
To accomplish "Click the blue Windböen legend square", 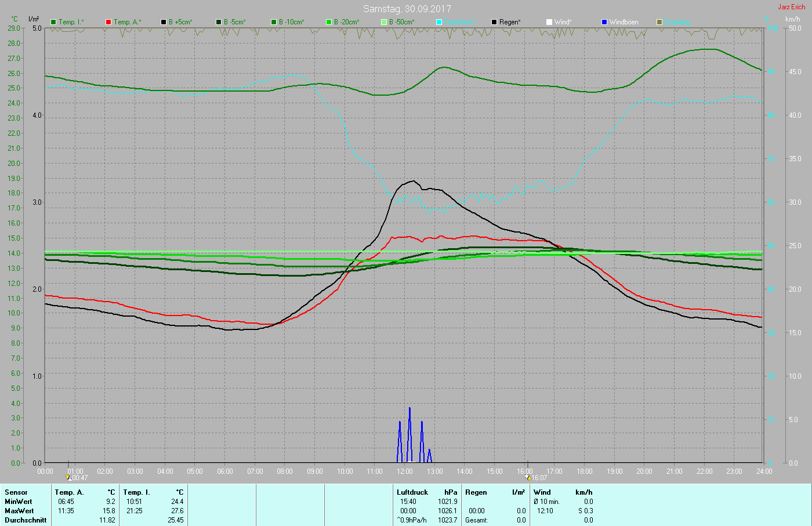I will point(604,22).
